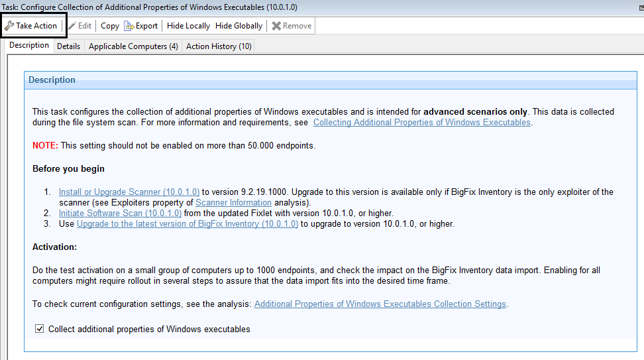
Task: Choose Hide Locally in the toolbar
Action: point(188,26)
